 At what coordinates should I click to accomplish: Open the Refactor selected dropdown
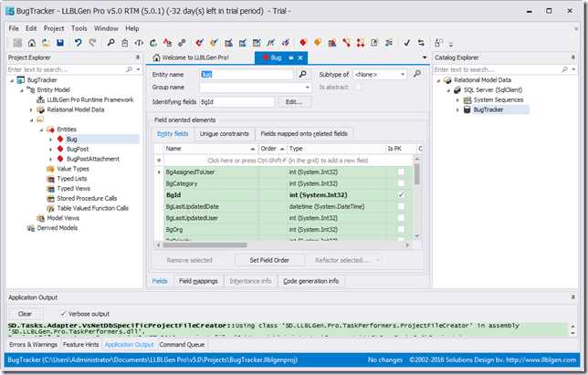coord(378,260)
